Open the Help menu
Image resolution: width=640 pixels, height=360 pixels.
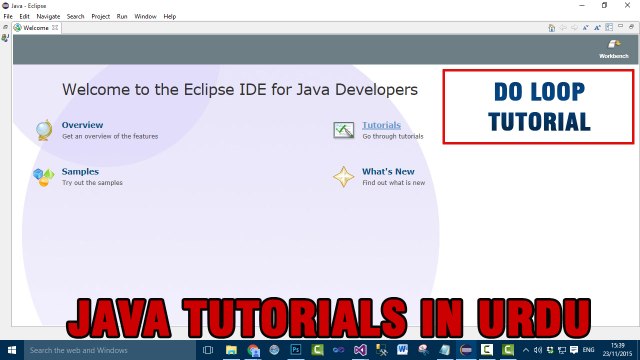coord(170,16)
